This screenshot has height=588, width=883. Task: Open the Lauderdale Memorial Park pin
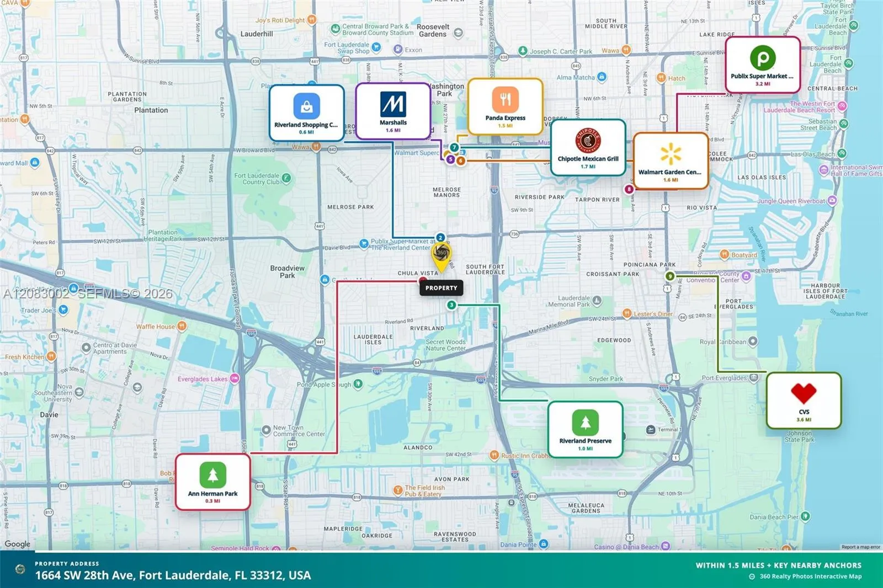[x=597, y=301]
